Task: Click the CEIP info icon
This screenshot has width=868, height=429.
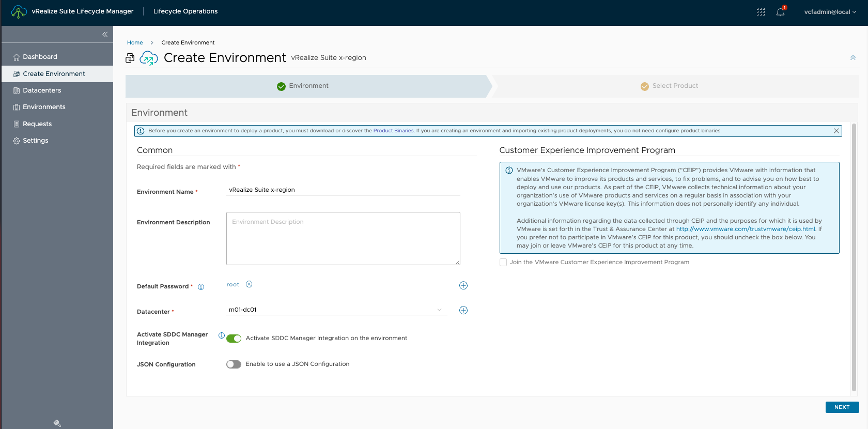Action: [509, 171]
